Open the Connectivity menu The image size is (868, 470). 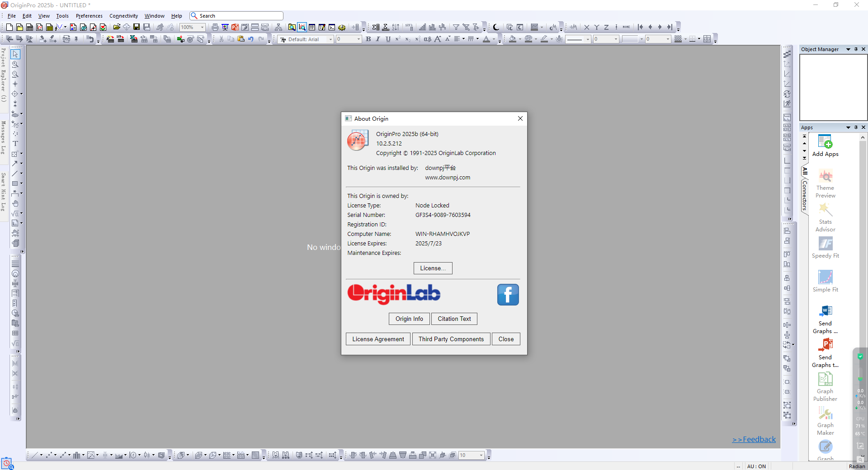[123, 16]
